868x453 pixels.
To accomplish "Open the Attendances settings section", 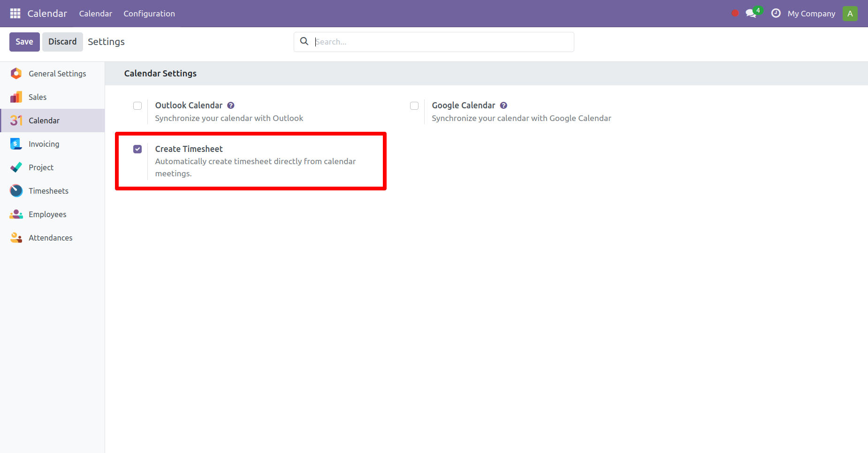I will (15, 237).
